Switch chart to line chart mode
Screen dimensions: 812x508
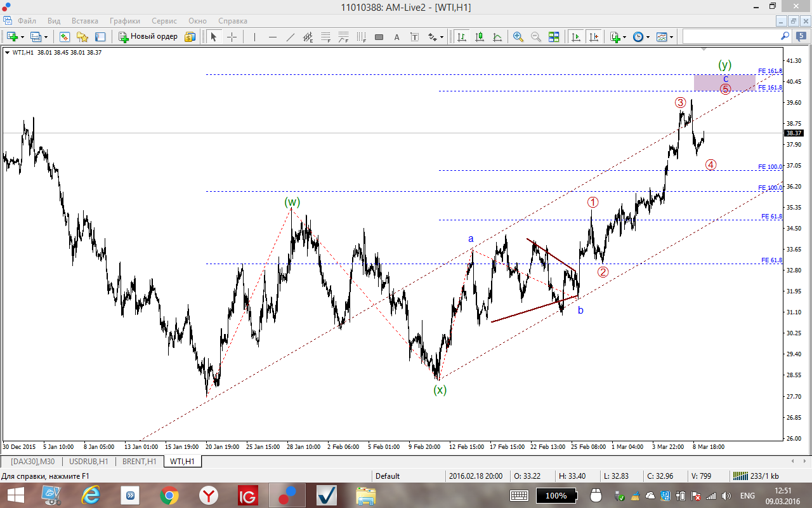coord(497,37)
